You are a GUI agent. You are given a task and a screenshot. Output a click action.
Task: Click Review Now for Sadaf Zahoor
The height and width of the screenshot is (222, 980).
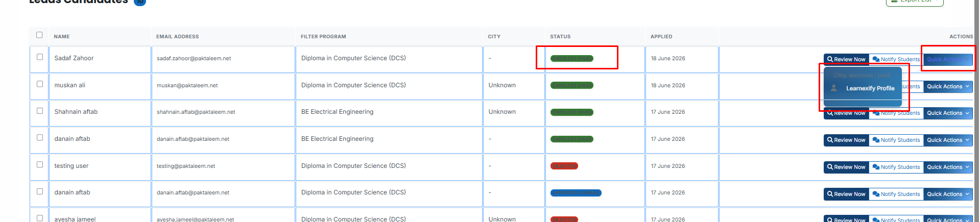pyautogui.click(x=846, y=59)
